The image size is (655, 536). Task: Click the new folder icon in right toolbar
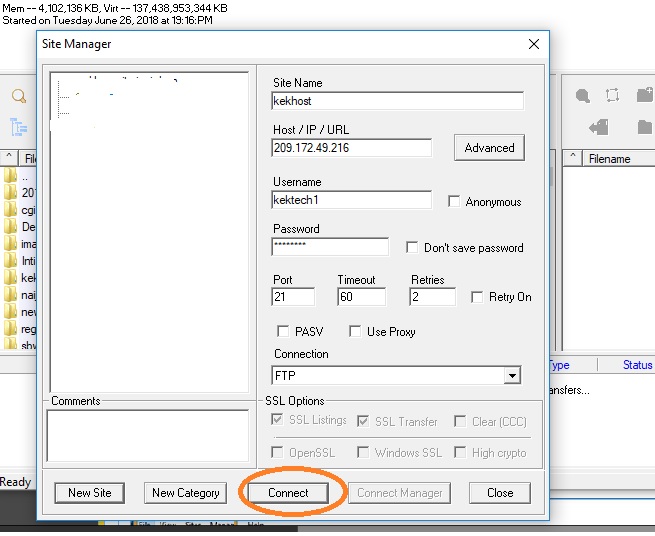coord(644,96)
